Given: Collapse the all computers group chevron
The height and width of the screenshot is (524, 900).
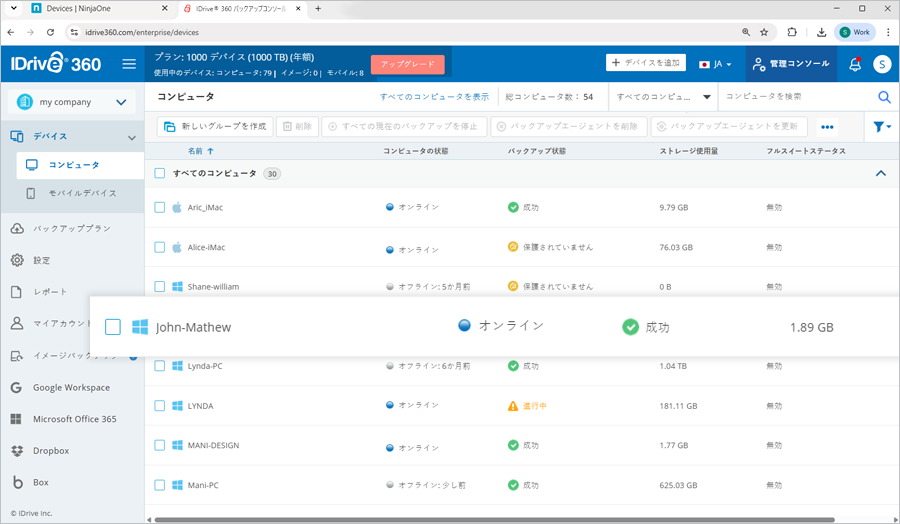Looking at the screenshot, I should click(x=881, y=173).
